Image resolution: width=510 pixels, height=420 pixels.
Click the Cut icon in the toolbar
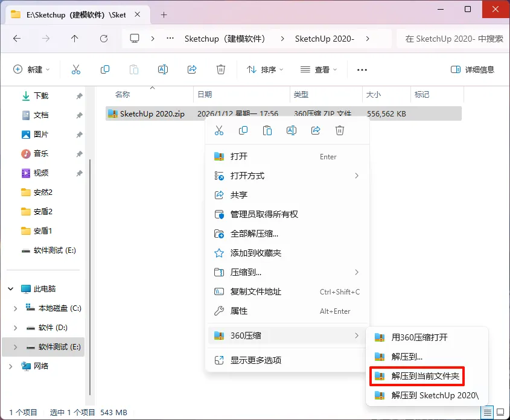tap(76, 69)
